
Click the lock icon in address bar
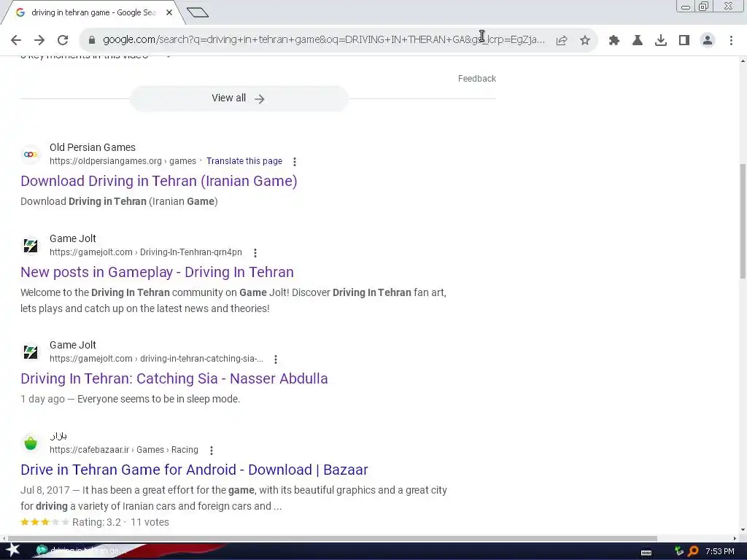click(x=92, y=40)
